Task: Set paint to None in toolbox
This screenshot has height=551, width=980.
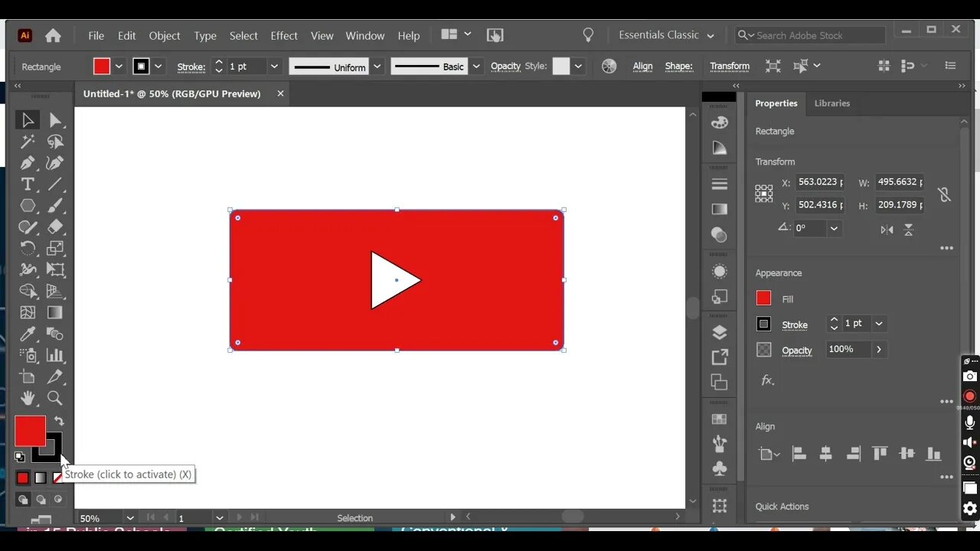Action: (57, 478)
